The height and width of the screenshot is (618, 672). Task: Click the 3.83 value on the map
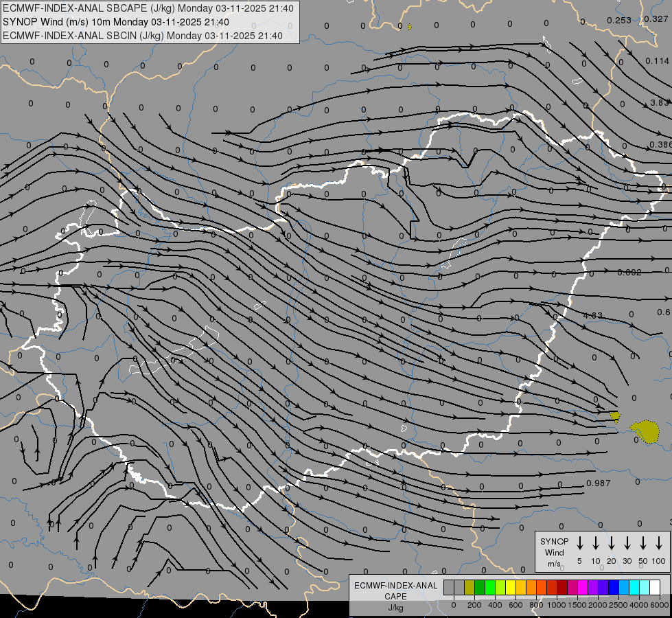[659, 102]
